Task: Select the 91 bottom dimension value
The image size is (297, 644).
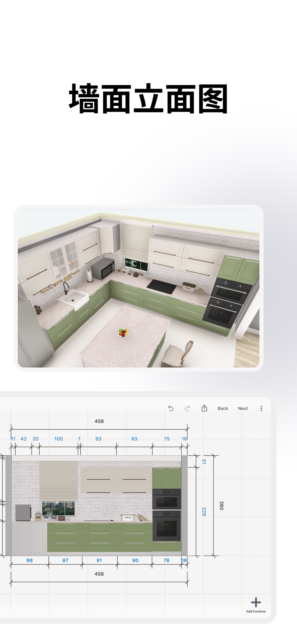Action: click(x=99, y=560)
